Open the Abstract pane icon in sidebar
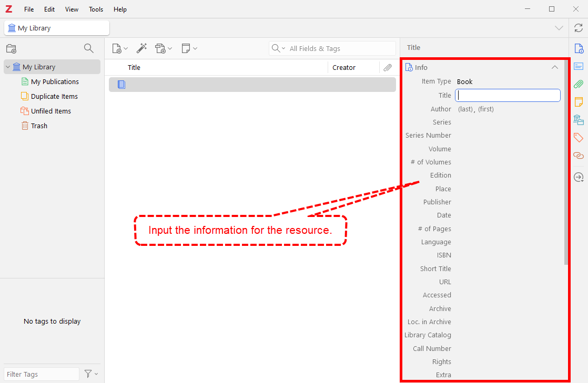Screen dimensions: 588x383 click(579, 66)
